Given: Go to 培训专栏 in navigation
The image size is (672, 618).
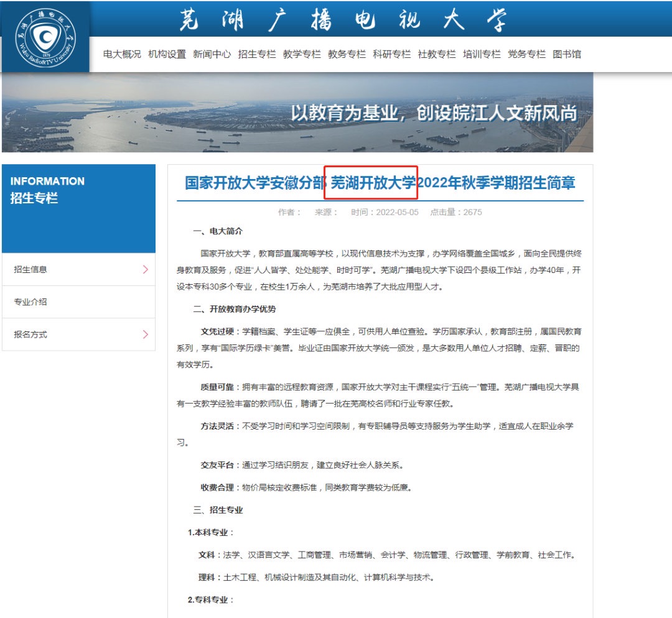Looking at the screenshot, I should point(482,54).
